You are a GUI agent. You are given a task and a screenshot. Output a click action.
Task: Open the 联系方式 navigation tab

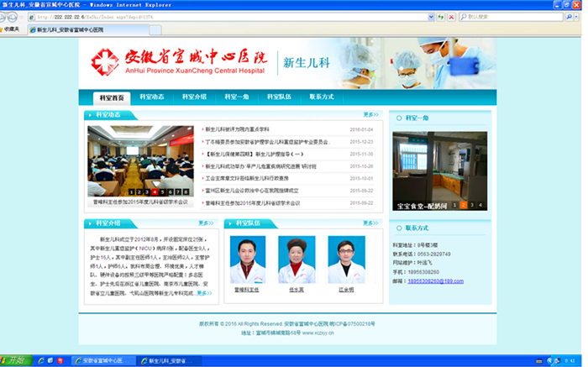(322, 97)
